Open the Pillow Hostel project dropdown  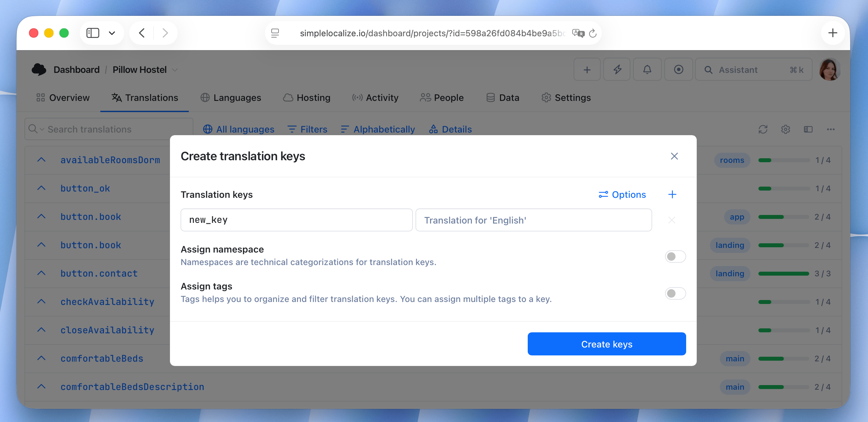point(145,70)
